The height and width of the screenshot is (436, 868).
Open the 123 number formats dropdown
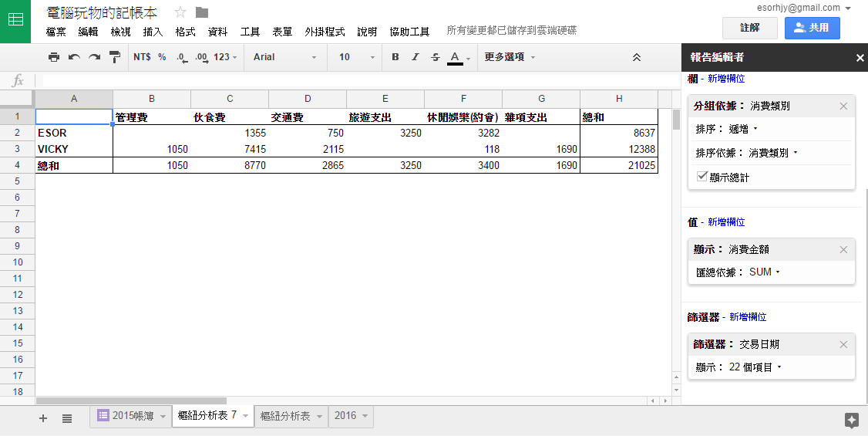click(x=225, y=57)
